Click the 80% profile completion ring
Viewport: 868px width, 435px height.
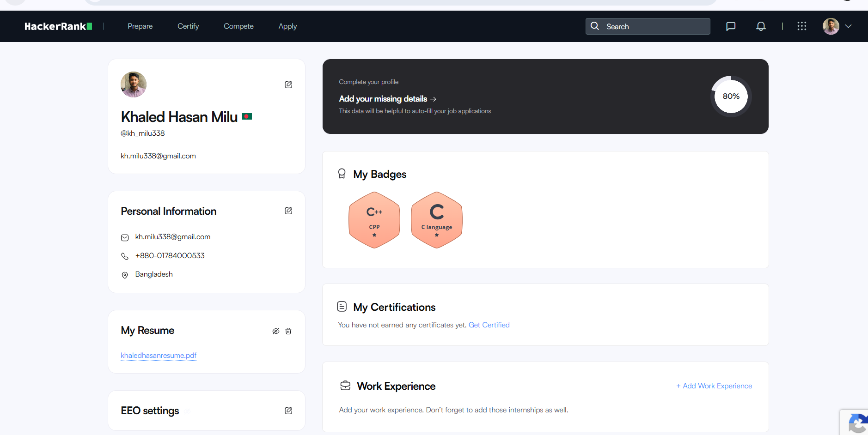(x=731, y=97)
